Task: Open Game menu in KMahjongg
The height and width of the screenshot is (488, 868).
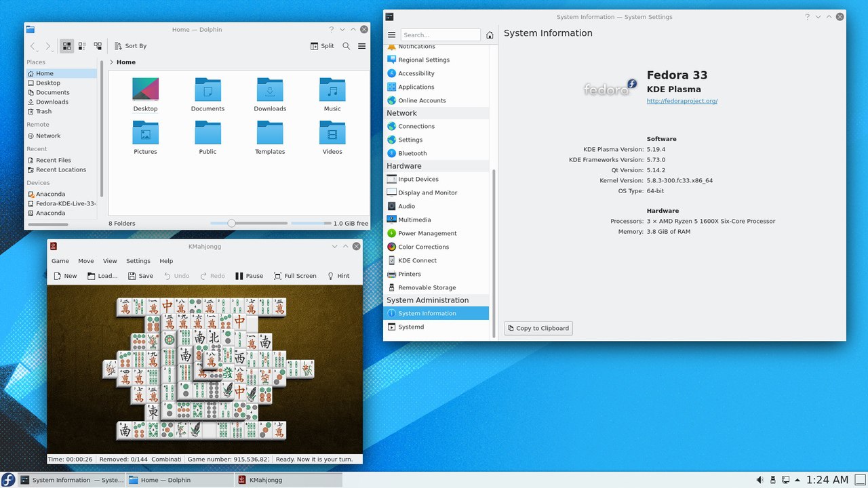Action: click(x=60, y=261)
